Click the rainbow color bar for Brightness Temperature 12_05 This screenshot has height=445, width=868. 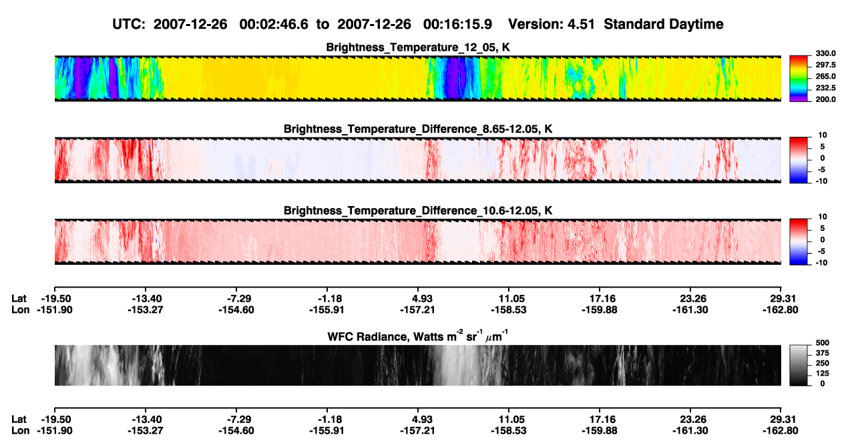coord(799,79)
